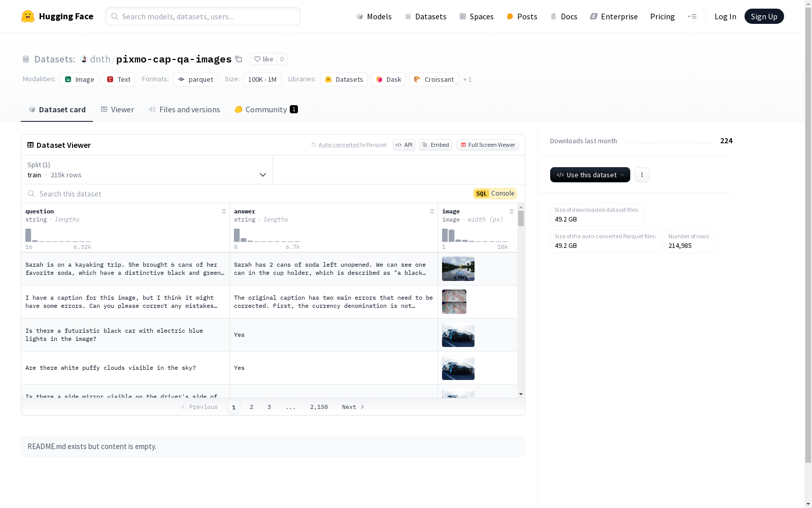812x508 pixels.
Task: Click the table scroll-down arrow
Action: [521, 394]
